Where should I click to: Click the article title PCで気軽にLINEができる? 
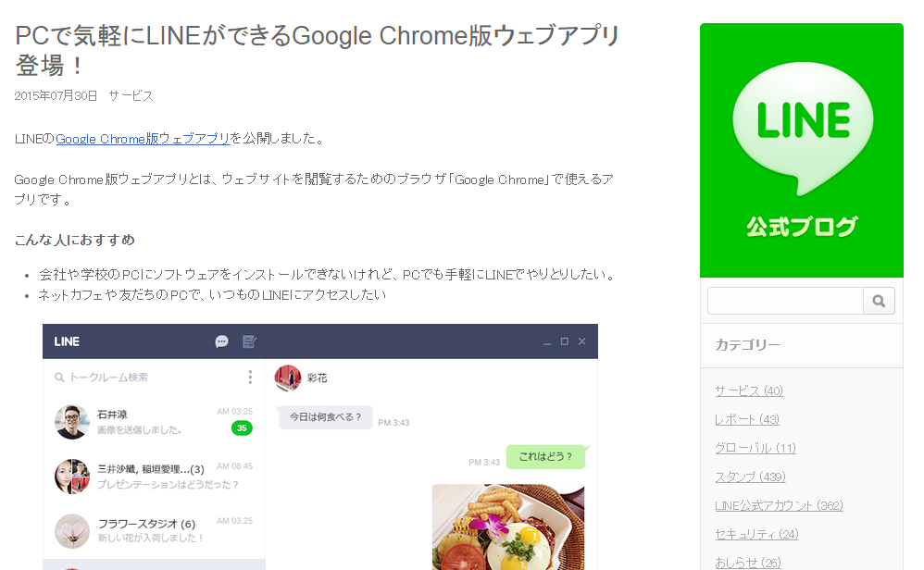[x=317, y=50]
